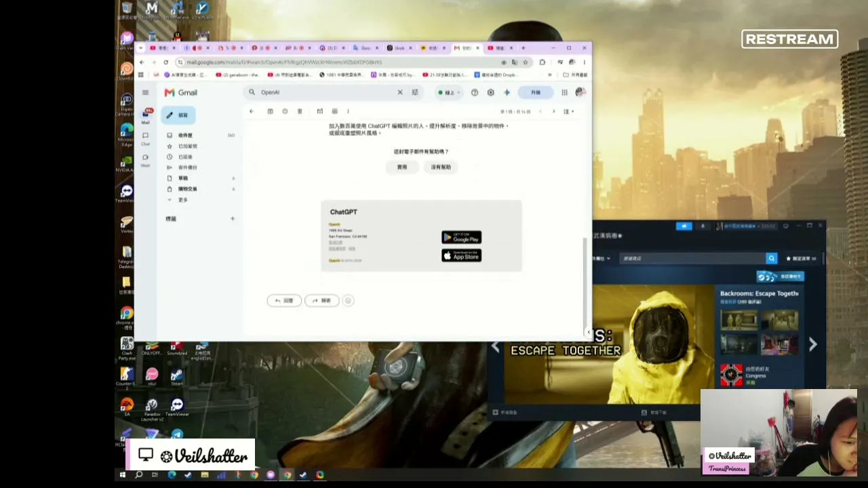Open the Steam wishlist button
This screenshot has width=868, height=488.
pos(802,258)
